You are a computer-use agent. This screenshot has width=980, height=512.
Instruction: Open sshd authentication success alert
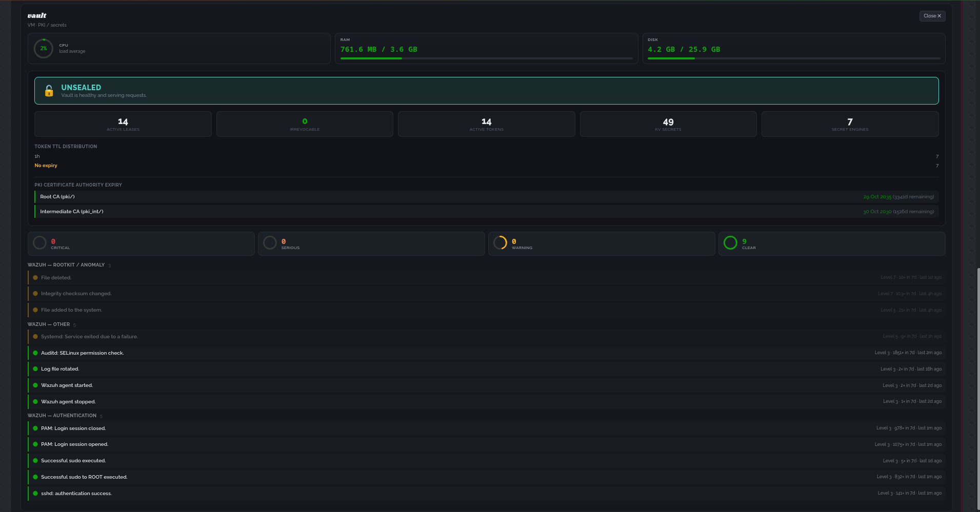click(x=486, y=494)
